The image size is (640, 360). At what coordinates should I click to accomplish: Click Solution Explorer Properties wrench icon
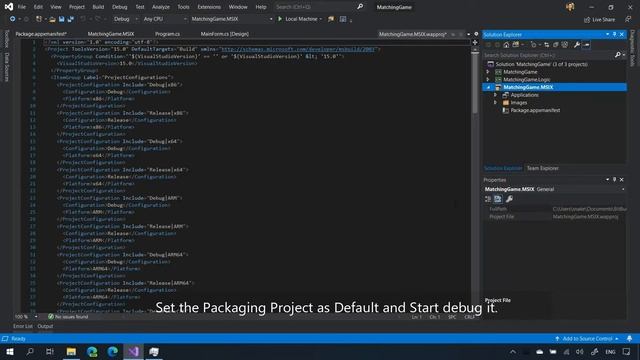pos(577,45)
